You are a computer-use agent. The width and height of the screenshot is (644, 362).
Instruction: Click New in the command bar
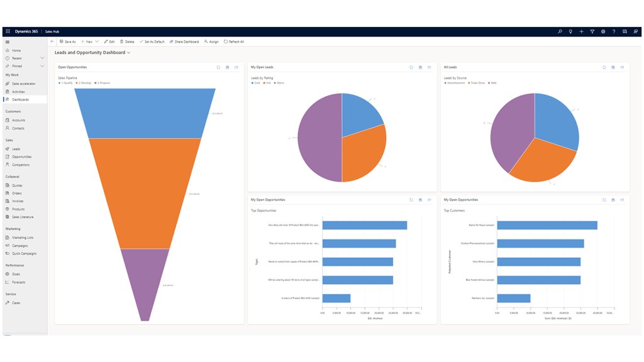coord(87,41)
